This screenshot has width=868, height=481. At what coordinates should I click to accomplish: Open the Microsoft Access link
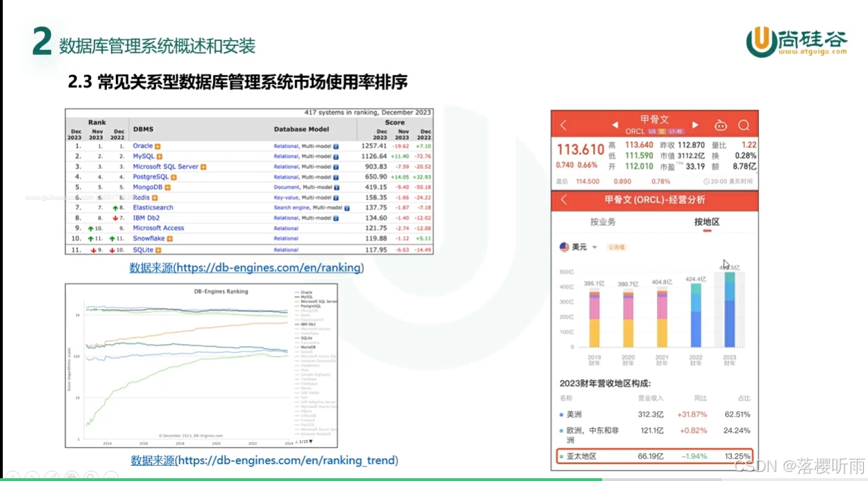click(x=158, y=228)
